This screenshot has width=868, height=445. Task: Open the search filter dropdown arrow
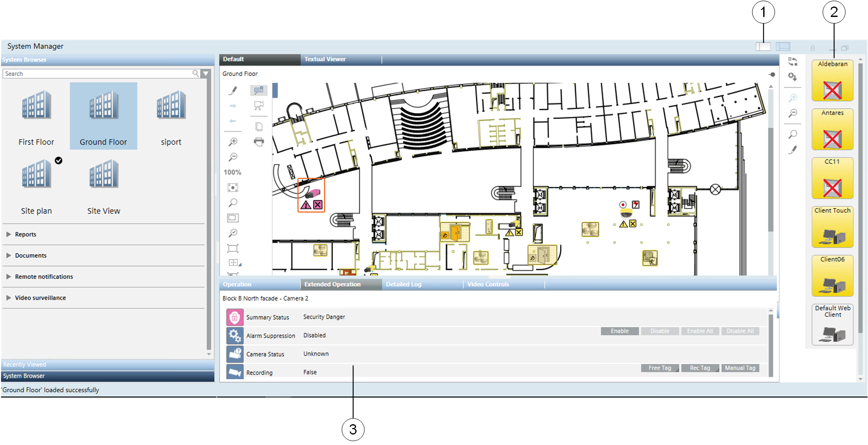pyautogui.click(x=206, y=74)
